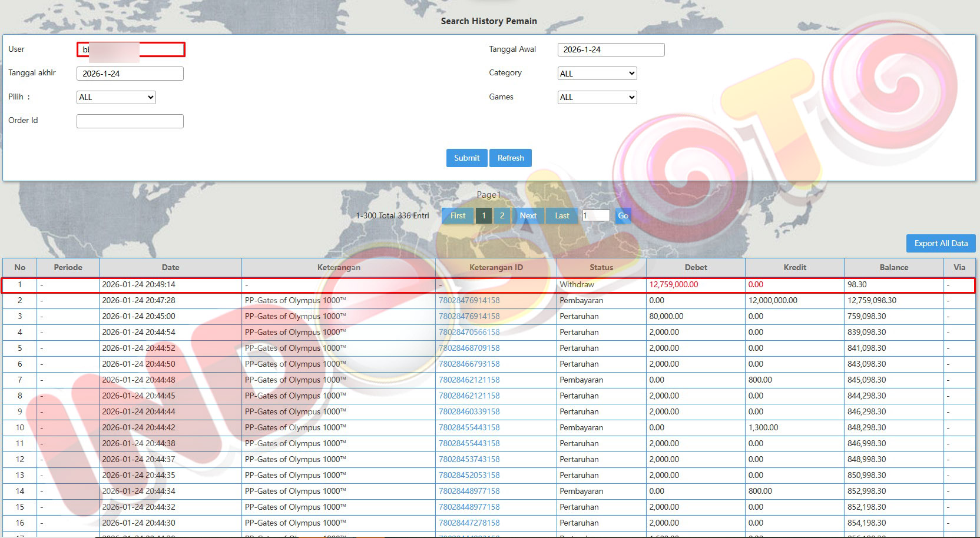Open link 78028470566158

click(469, 332)
